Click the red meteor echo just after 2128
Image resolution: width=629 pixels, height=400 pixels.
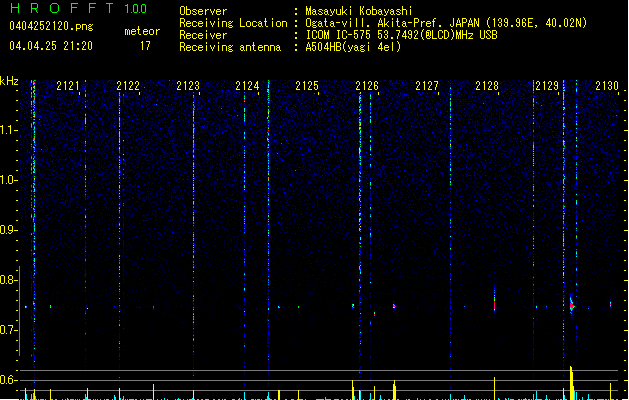click(494, 303)
